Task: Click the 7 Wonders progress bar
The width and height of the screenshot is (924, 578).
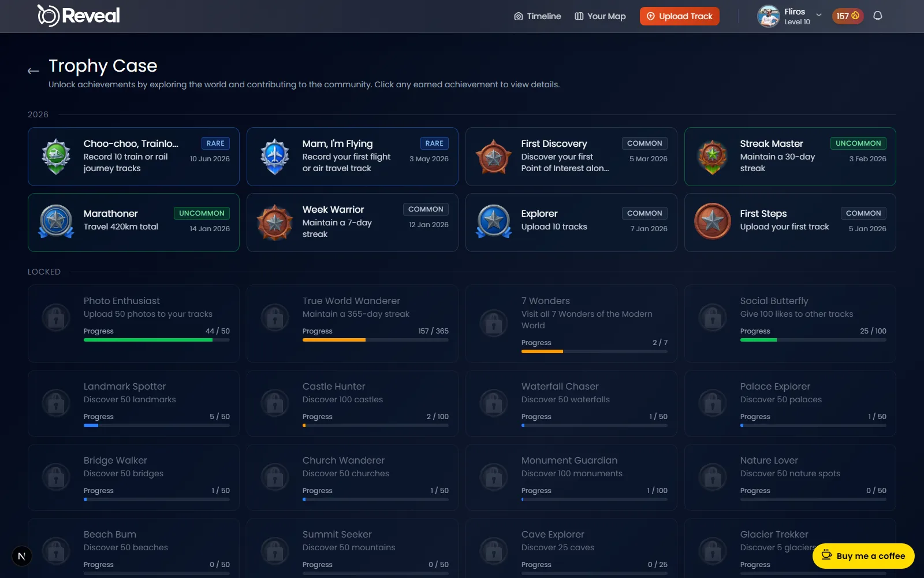Action: (594, 351)
